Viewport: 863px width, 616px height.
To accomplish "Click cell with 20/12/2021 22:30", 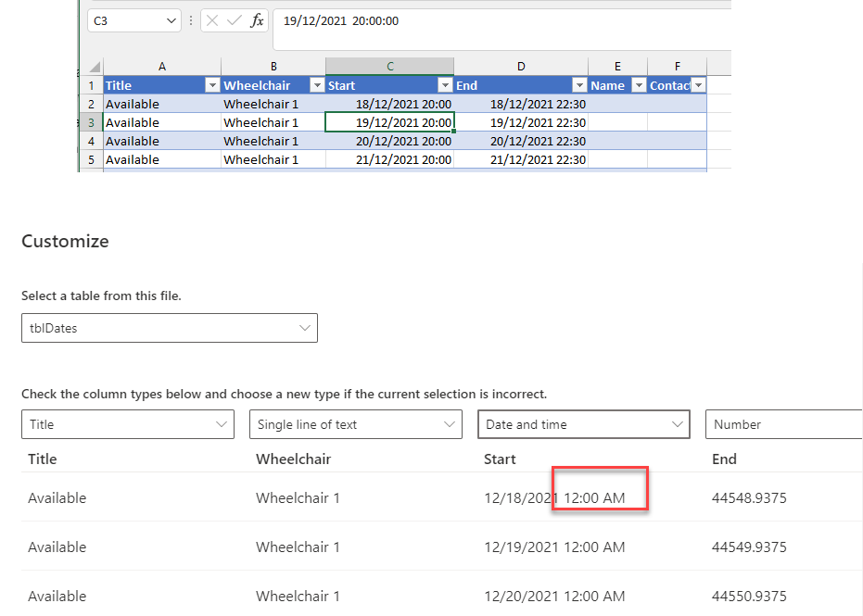I will tap(521, 141).
